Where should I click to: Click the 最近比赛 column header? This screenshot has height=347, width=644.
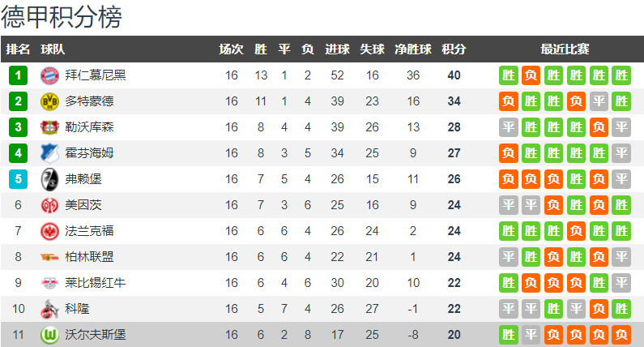(x=565, y=49)
